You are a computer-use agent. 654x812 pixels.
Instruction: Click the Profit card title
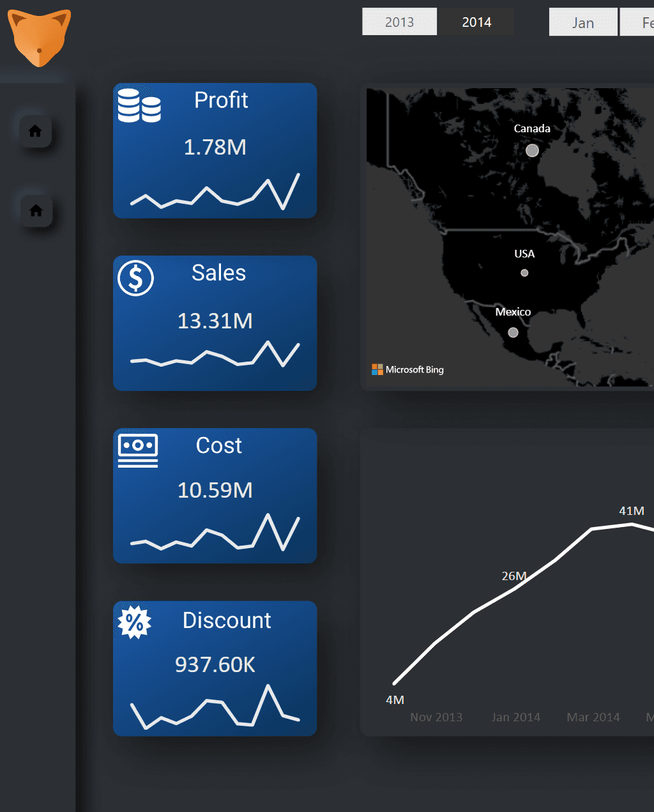click(221, 100)
